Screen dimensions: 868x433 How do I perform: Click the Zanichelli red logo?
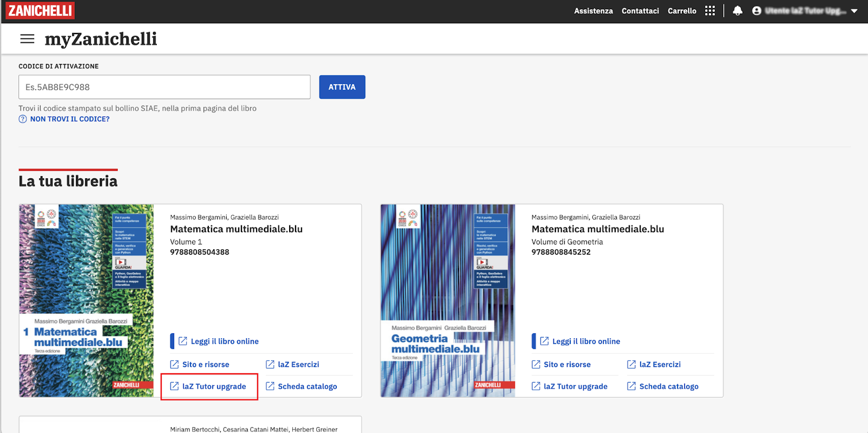point(40,10)
